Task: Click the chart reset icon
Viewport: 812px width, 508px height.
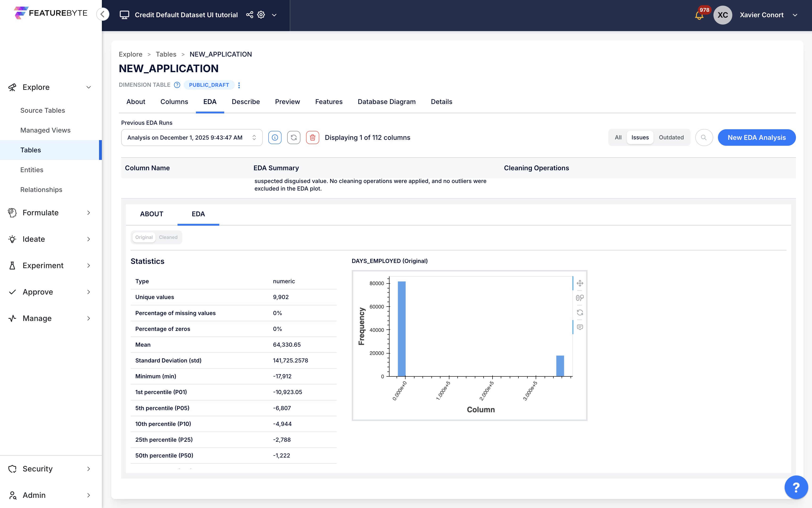Action: click(580, 312)
